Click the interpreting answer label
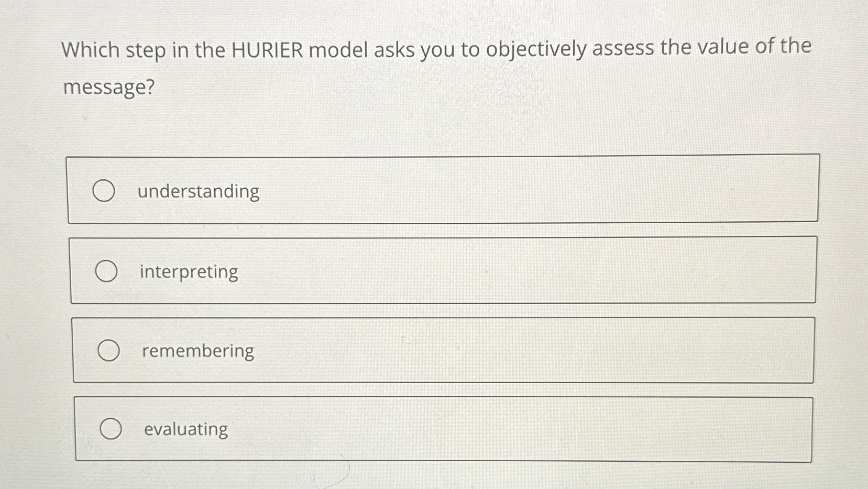Screen dimensions: 868x489 click(x=188, y=272)
